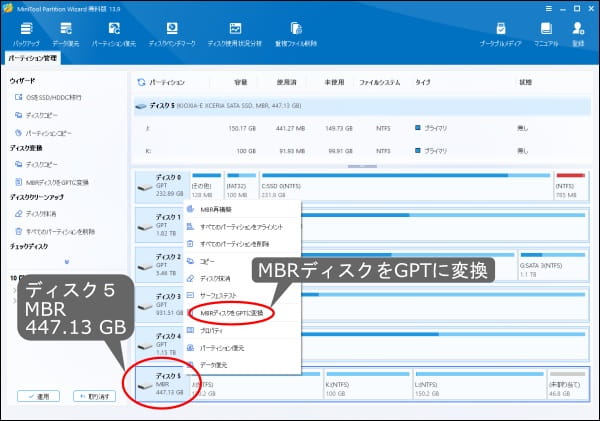
Task: Select the (未割り当て) 46.8 GB block
Action: [567, 384]
